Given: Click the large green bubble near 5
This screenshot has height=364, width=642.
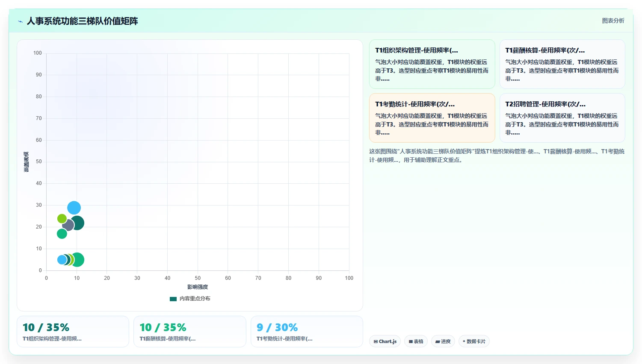Looking at the screenshot, I should pos(77,260).
